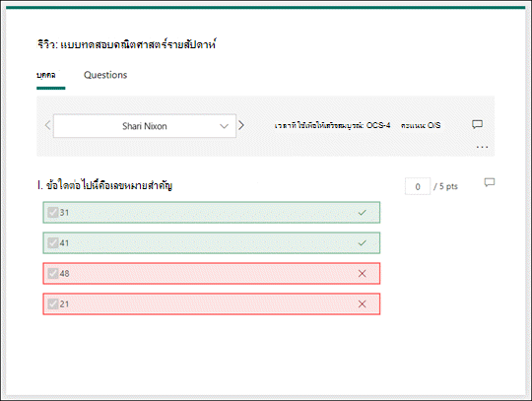
Task: Switch to the Questions tab
Action: coord(105,75)
